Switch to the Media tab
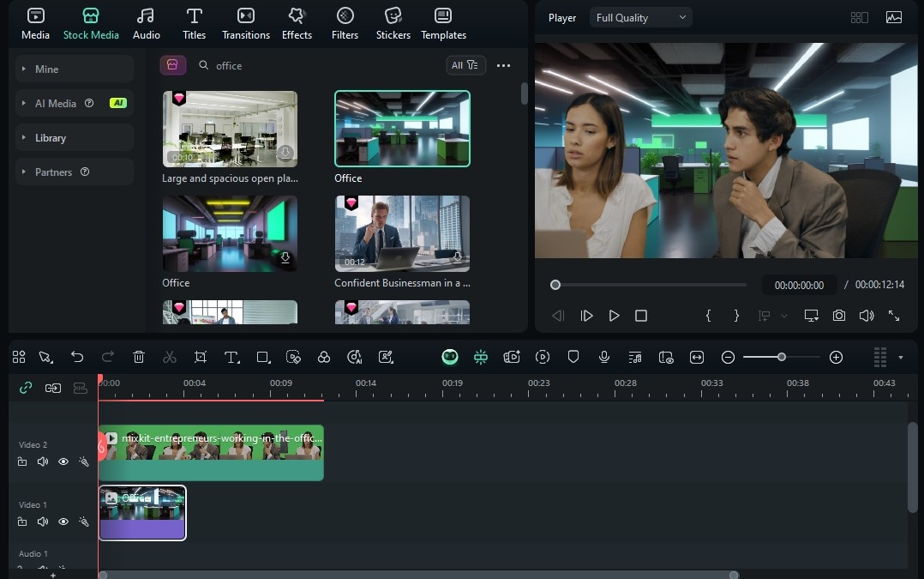 click(35, 23)
